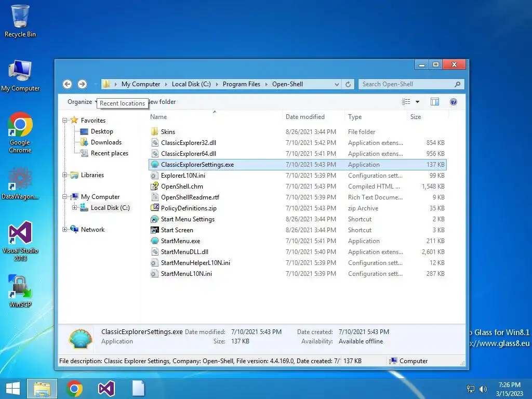Open the view options dropdown arrow
532x399 pixels.
pos(417,102)
